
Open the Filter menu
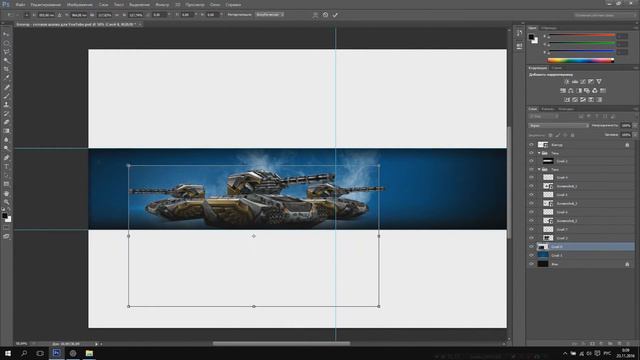point(162,4)
